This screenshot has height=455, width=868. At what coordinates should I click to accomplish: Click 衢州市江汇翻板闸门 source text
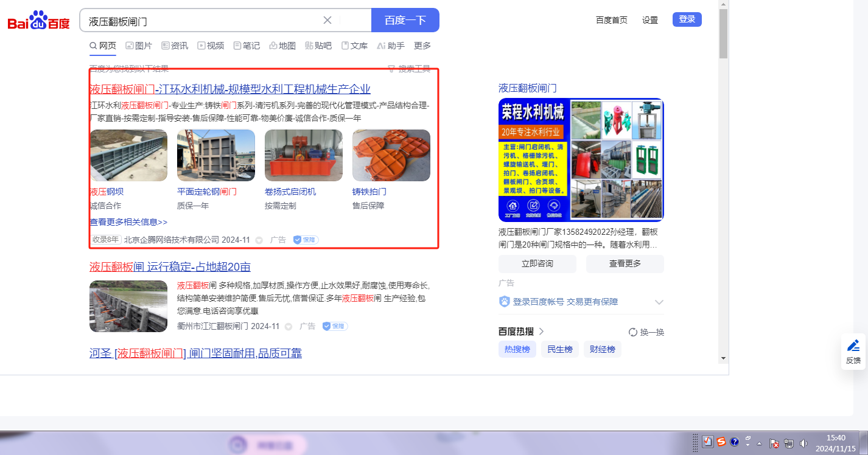pos(212,326)
